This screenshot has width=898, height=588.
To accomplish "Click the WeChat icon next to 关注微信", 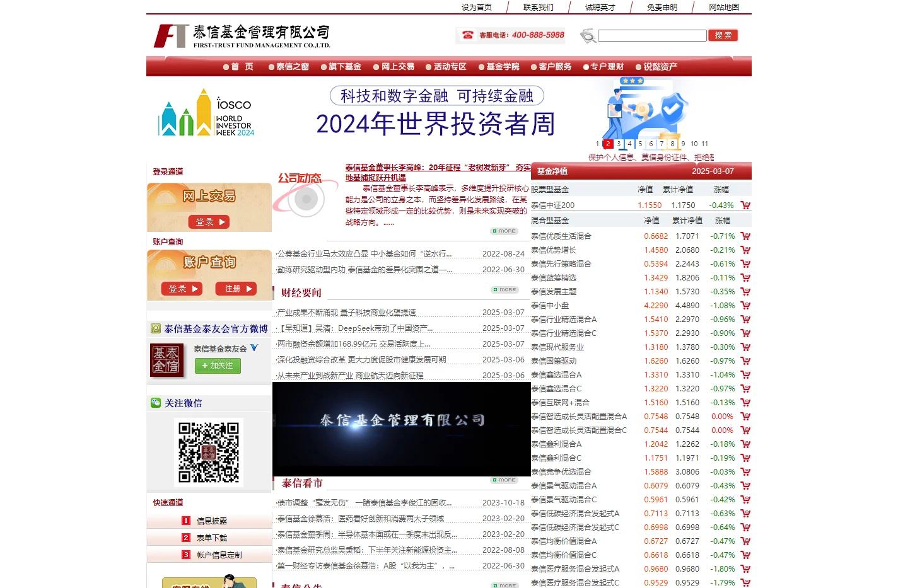I will click(x=156, y=403).
